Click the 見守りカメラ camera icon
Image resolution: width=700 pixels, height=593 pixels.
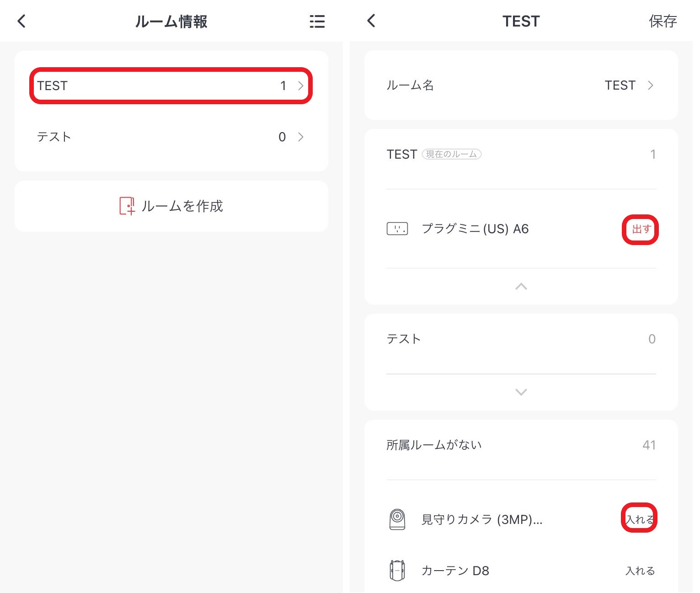(397, 519)
